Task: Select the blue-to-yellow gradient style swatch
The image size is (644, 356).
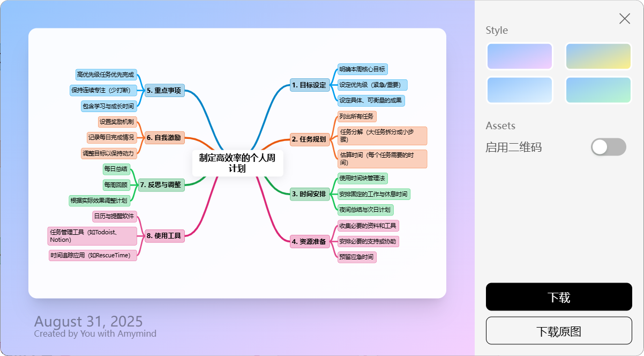Action: pos(598,56)
